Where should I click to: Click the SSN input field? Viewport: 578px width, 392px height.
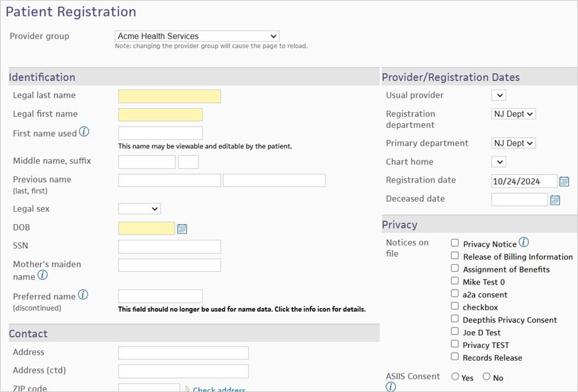(170, 246)
